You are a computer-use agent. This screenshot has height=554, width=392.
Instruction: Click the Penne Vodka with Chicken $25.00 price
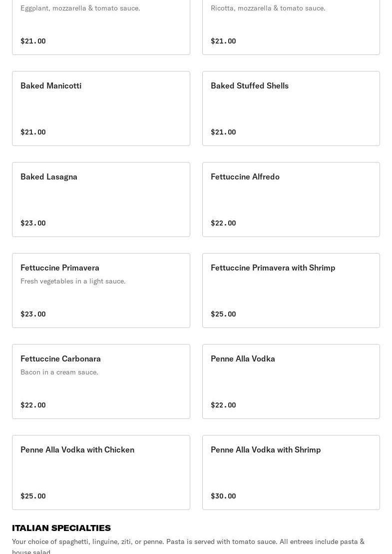33,496
